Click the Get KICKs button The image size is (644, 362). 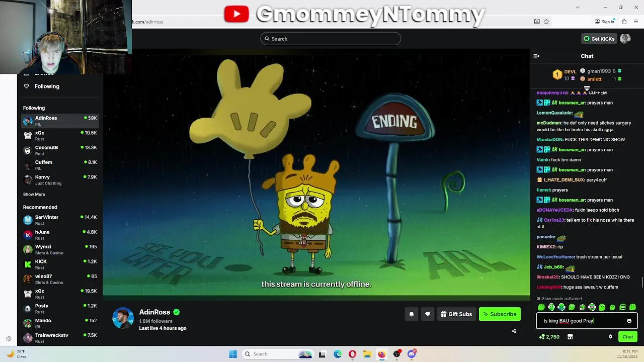click(599, 39)
